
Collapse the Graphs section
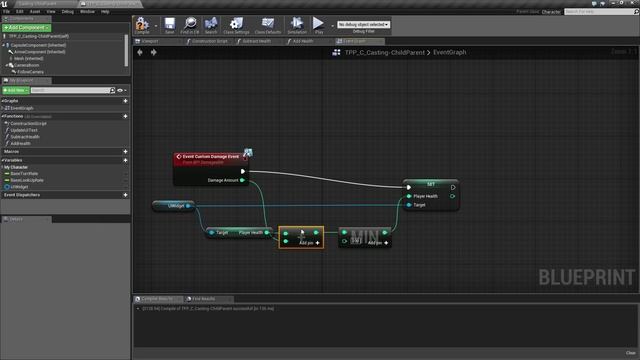tap(3, 101)
